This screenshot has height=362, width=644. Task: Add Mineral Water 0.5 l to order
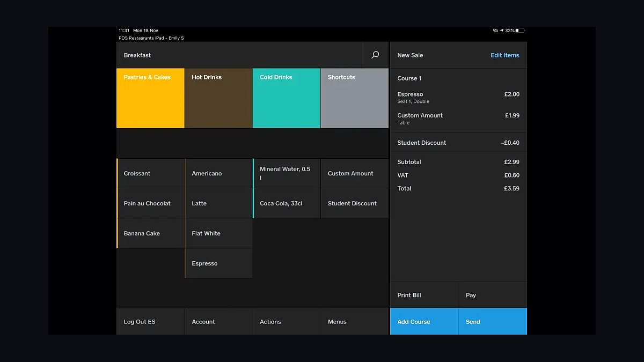click(x=287, y=173)
